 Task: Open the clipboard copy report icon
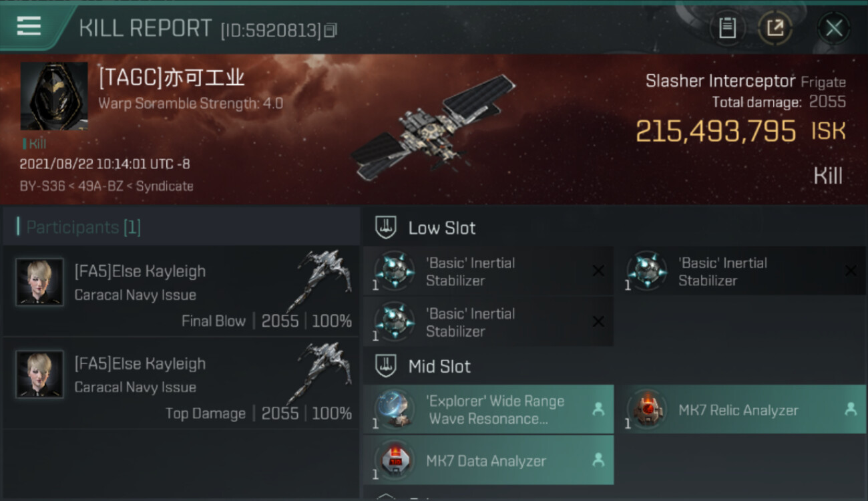point(727,28)
